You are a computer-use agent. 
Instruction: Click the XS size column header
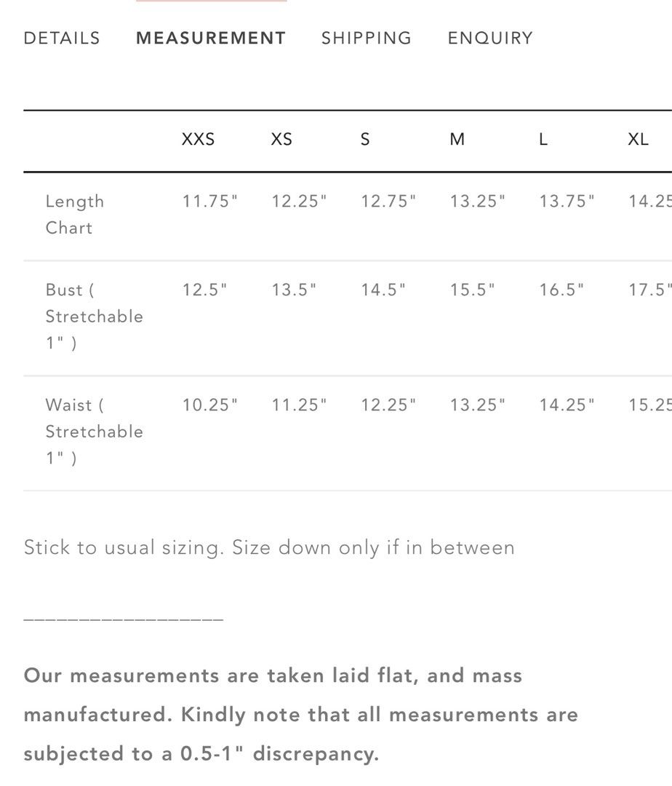click(281, 139)
